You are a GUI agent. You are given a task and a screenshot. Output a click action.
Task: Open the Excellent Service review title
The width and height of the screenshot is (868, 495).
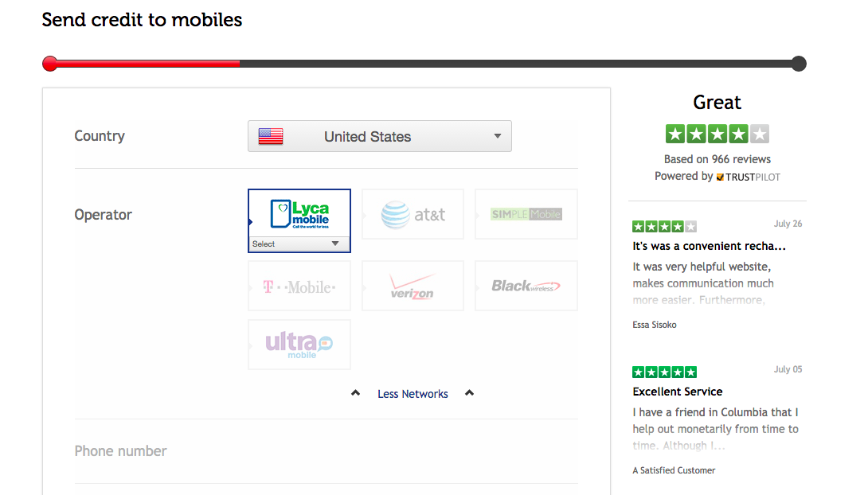click(x=678, y=392)
